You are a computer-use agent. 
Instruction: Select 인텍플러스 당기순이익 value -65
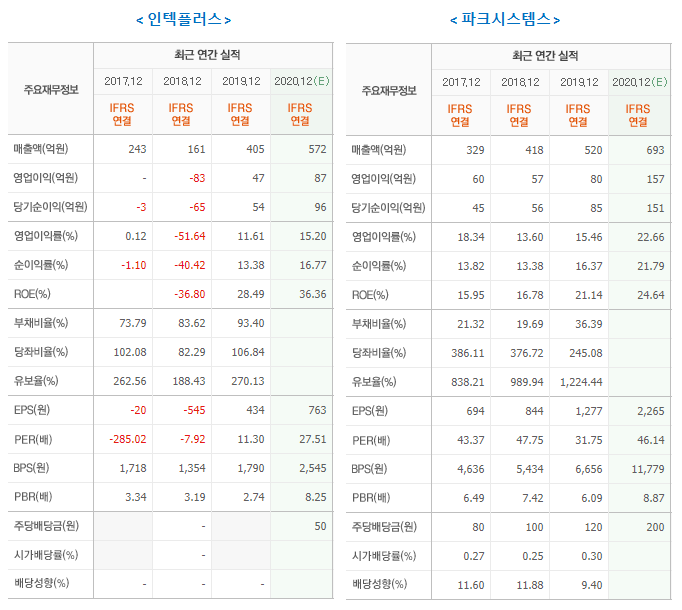[197, 207]
